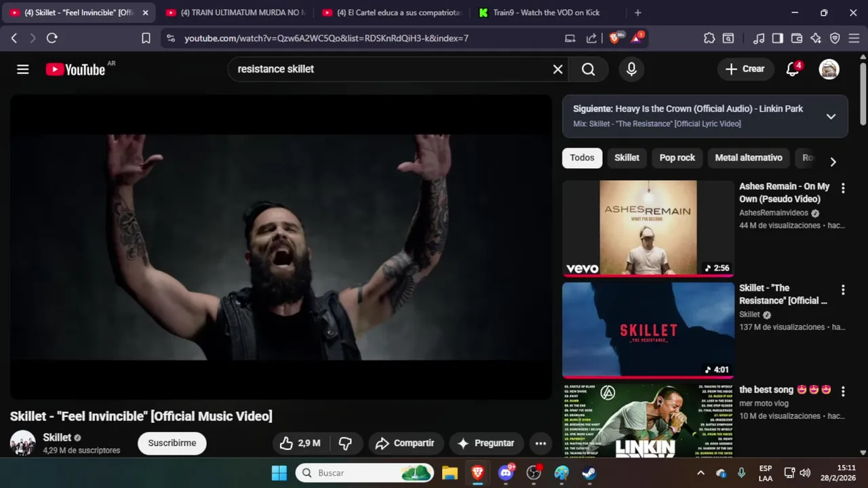Select the Todos filter chip
The width and height of the screenshot is (868, 488).
click(x=582, y=158)
